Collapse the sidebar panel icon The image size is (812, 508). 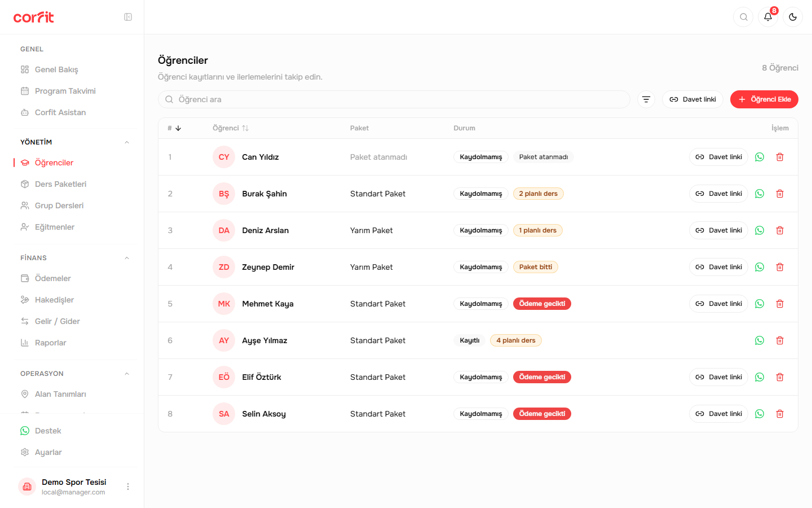click(128, 17)
